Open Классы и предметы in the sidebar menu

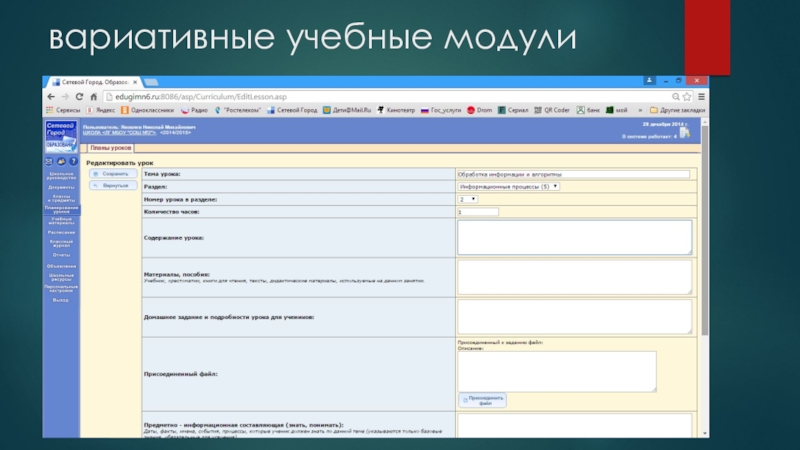pyautogui.click(x=61, y=198)
